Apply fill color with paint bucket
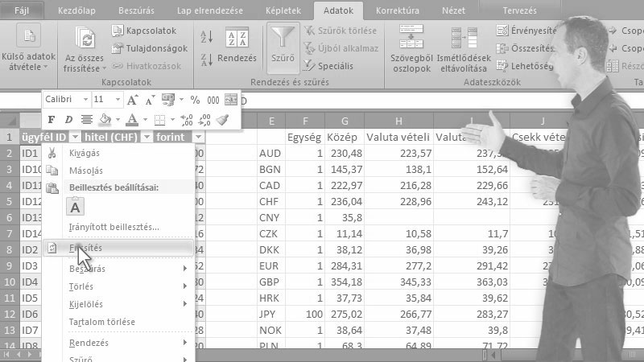This screenshot has height=362, width=644. (x=105, y=119)
